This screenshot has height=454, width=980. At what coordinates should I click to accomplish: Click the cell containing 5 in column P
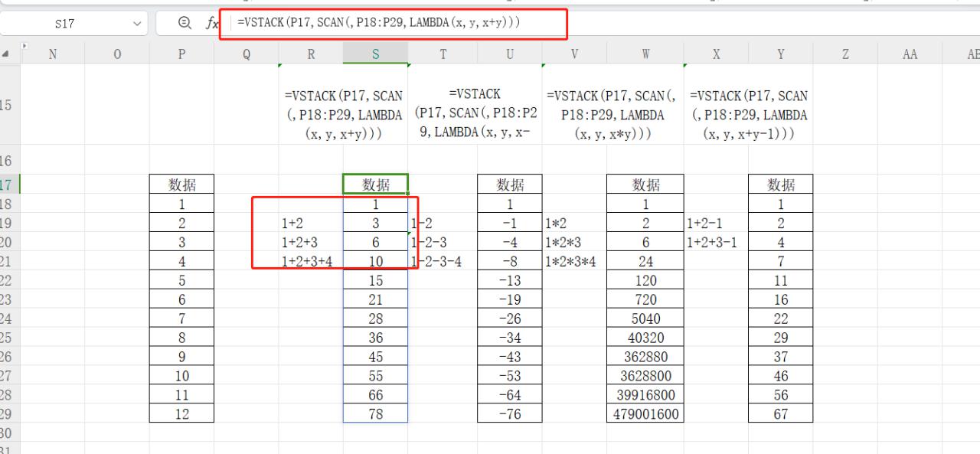[x=181, y=280]
